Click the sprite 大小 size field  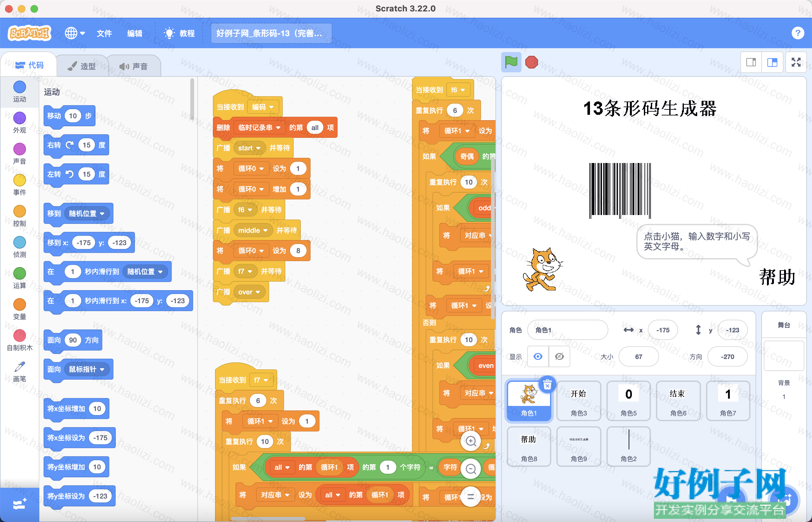click(x=638, y=356)
